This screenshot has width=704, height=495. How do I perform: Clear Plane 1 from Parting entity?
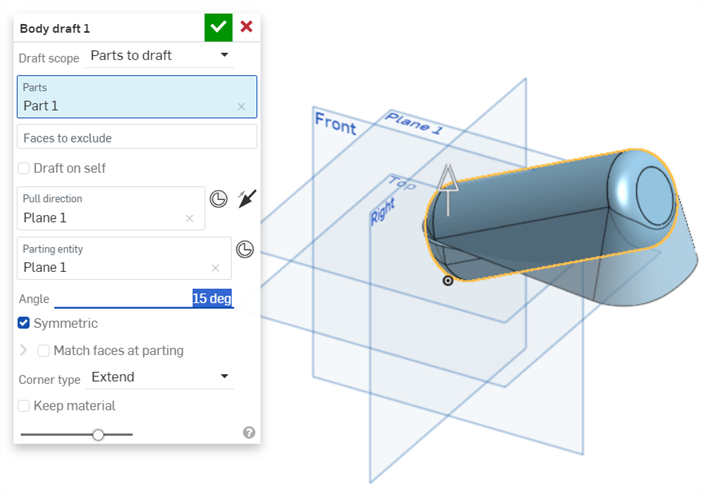coord(216,268)
